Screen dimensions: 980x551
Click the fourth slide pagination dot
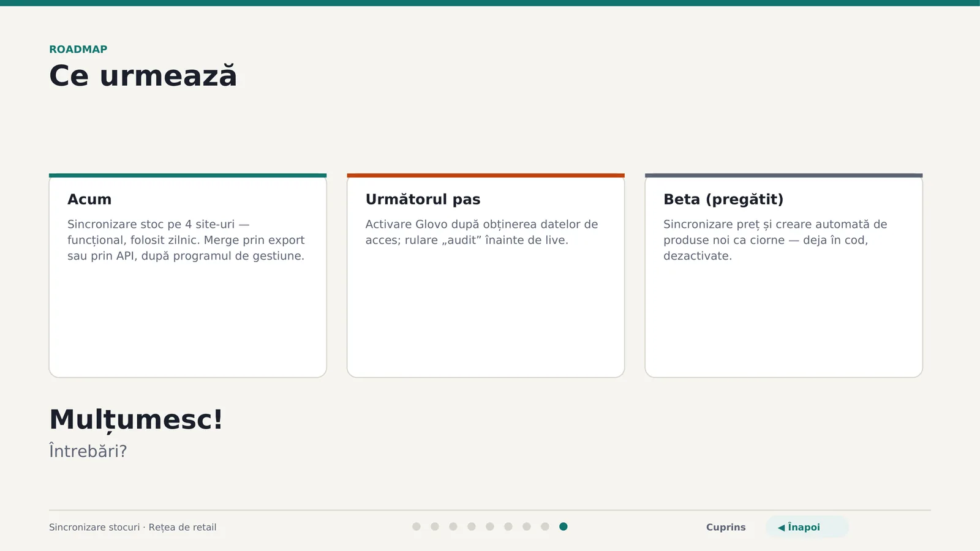[472, 527]
